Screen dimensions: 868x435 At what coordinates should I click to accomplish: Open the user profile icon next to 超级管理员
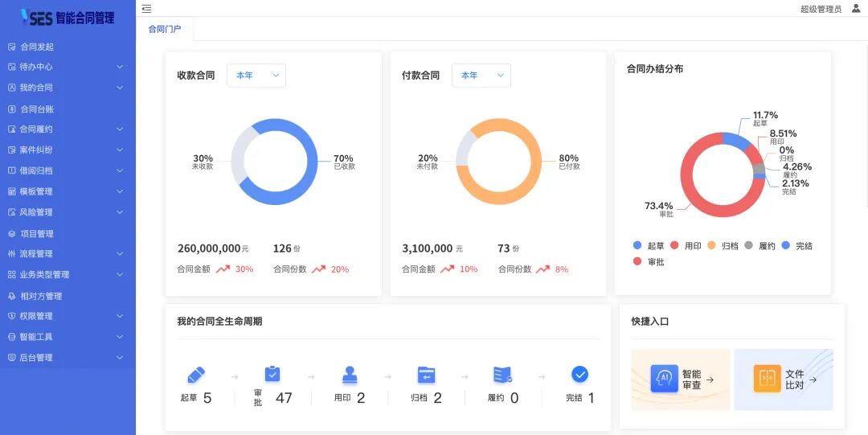coord(857,8)
